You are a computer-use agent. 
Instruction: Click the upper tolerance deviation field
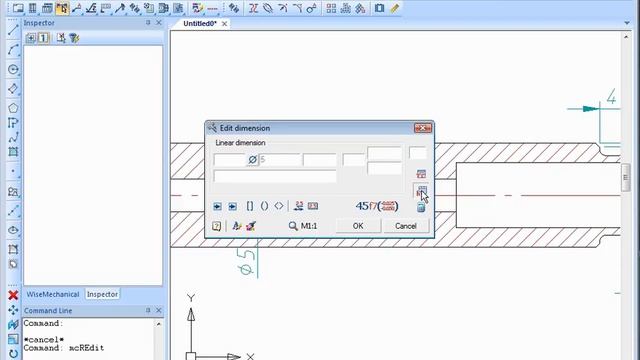click(x=384, y=153)
